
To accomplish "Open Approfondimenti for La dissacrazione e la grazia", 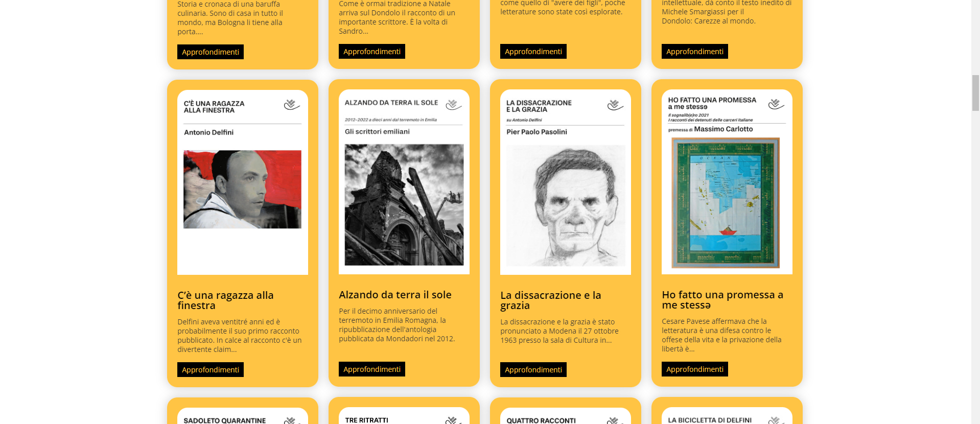I will click(533, 370).
